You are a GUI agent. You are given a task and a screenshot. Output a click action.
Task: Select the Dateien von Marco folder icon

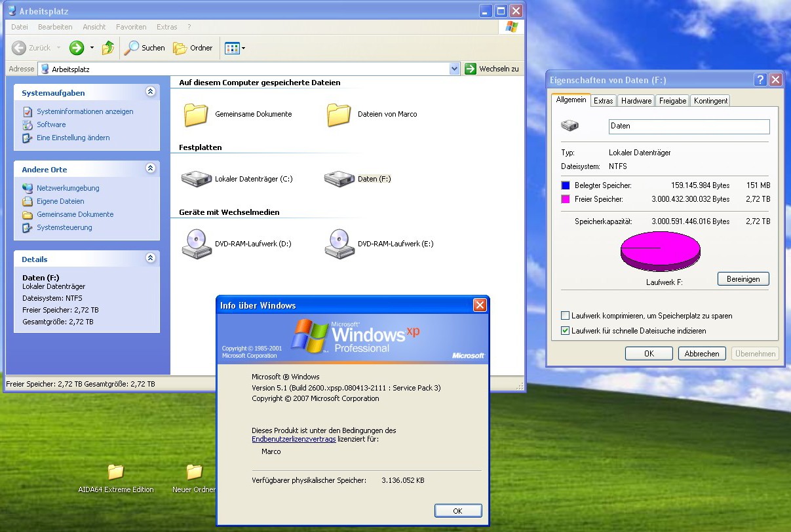click(339, 114)
